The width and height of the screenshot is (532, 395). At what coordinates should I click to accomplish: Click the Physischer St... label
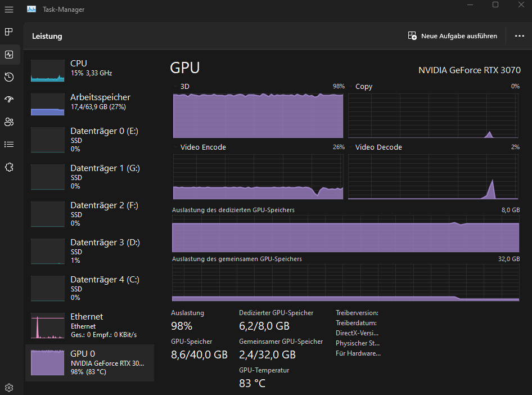coord(358,343)
